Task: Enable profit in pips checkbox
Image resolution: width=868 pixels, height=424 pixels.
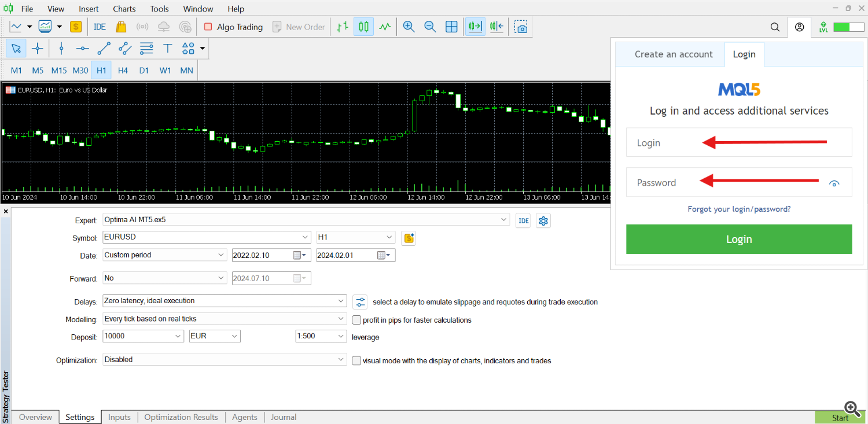Action: 357,320
